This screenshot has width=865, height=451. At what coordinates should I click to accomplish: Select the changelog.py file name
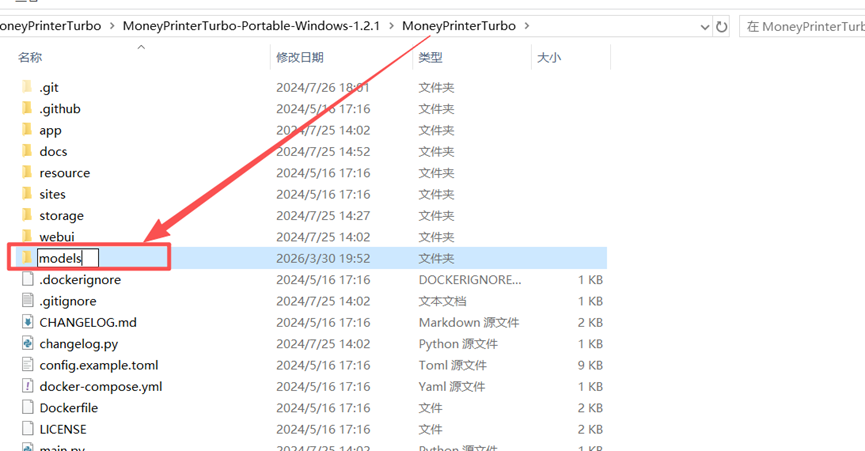(78, 344)
